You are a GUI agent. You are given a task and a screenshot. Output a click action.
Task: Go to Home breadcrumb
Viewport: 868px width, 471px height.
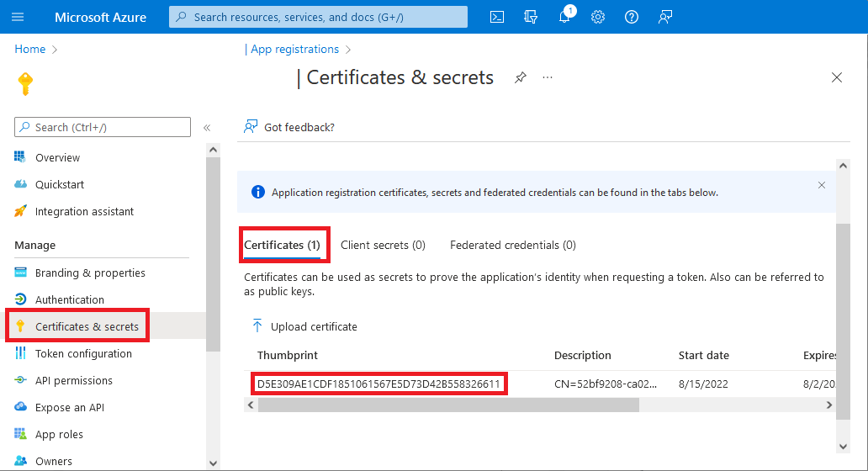click(30, 50)
